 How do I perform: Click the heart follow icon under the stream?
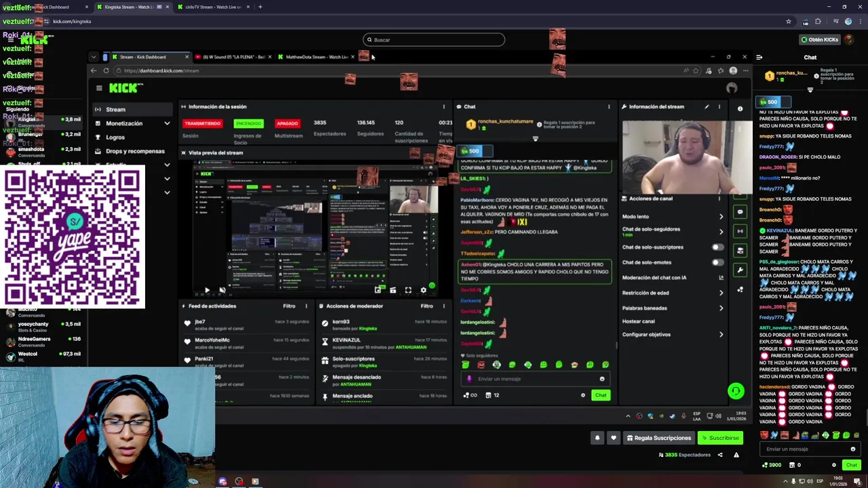(x=614, y=438)
